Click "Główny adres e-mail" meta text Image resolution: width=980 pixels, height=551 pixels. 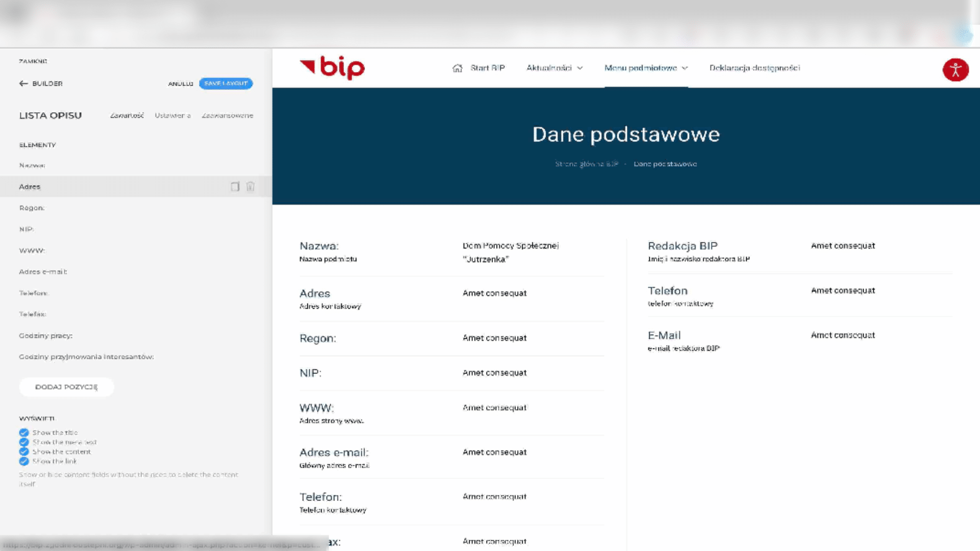[334, 466]
